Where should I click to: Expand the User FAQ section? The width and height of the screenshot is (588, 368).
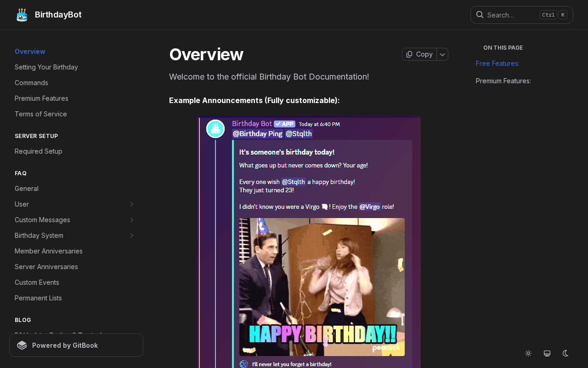[132, 204]
